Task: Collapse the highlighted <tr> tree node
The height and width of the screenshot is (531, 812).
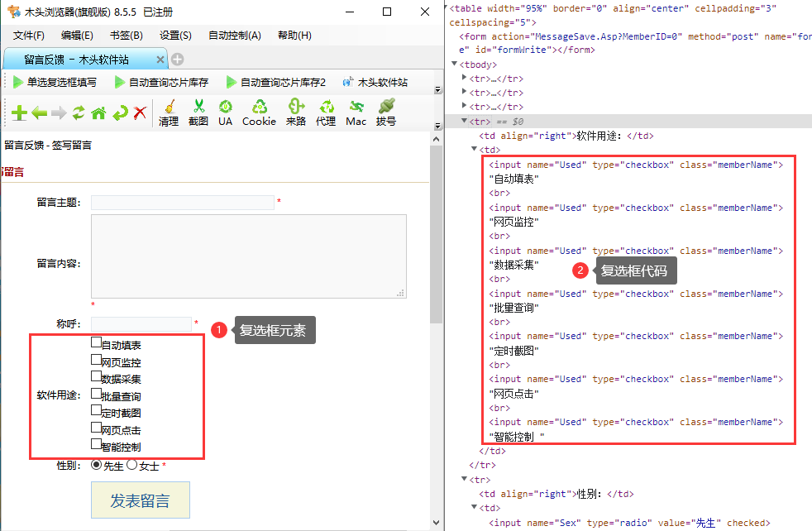Action: tap(465, 120)
